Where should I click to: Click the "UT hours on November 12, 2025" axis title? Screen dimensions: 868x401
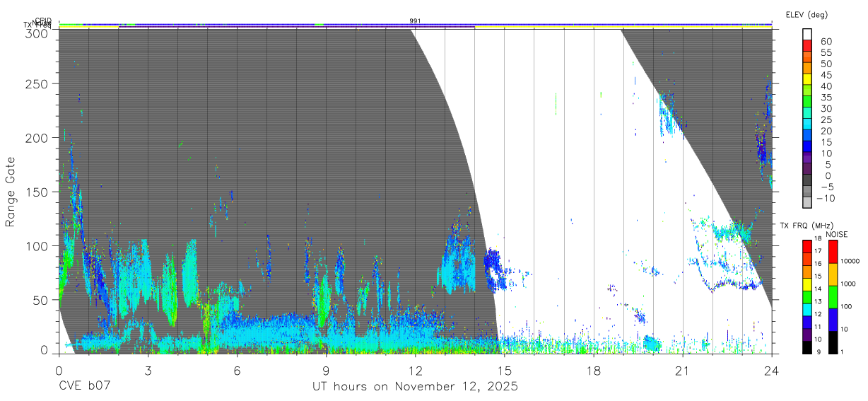click(x=415, y=386)
